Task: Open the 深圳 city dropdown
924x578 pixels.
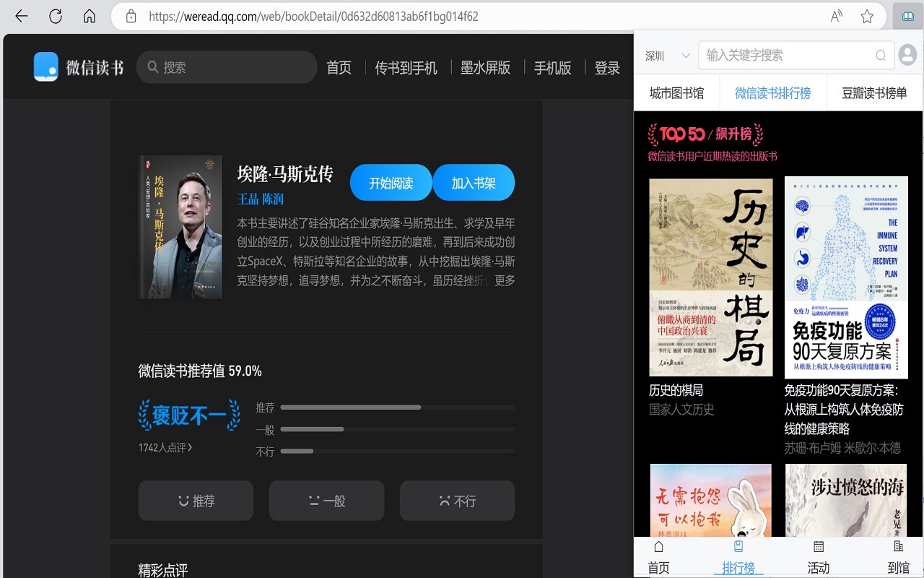Action: [667, 56]
